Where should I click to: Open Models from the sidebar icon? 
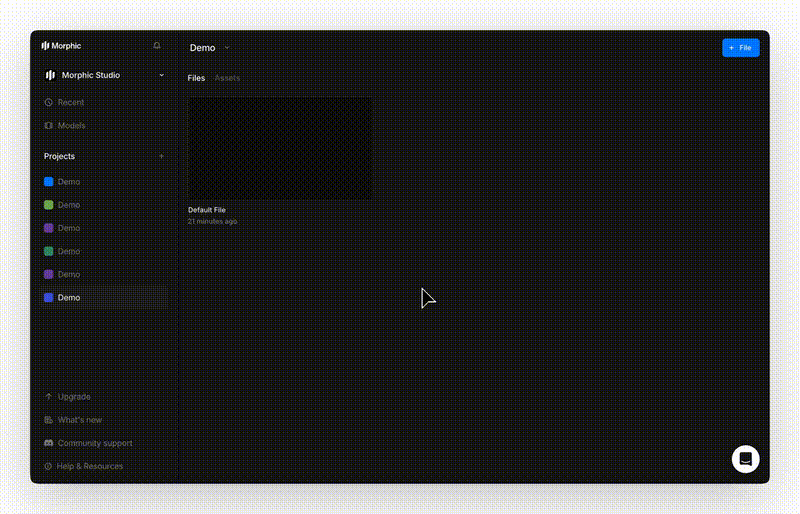(49, 126)
